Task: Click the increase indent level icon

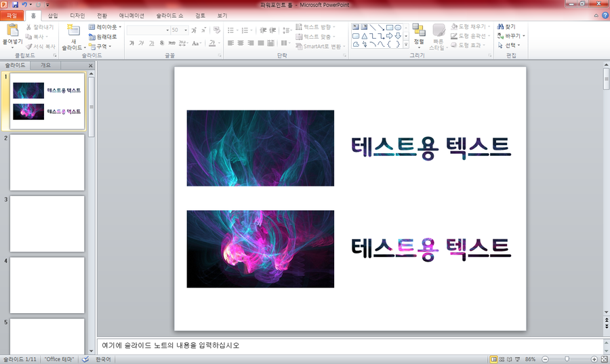Action: pos(273,30)
